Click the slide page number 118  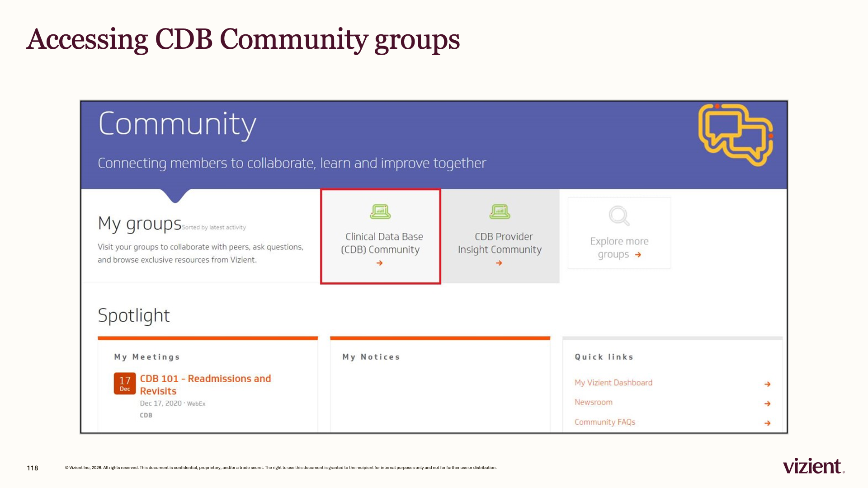point(33,468)
